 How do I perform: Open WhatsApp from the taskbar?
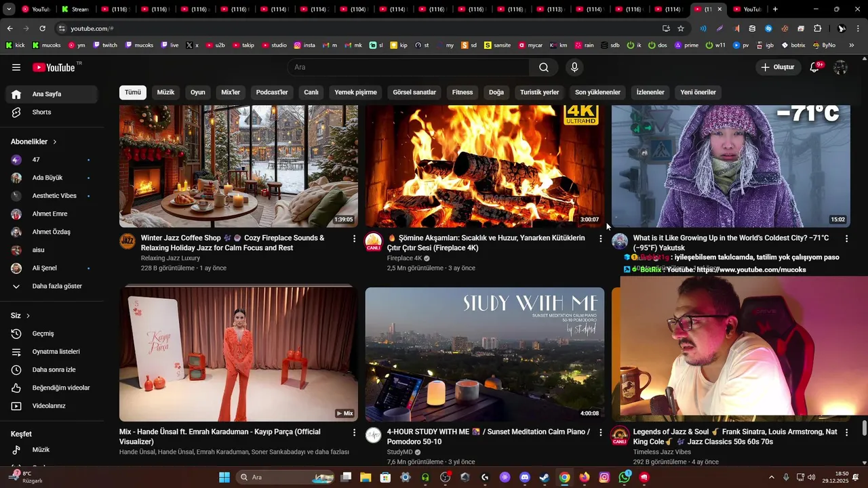tap(624, 477)
